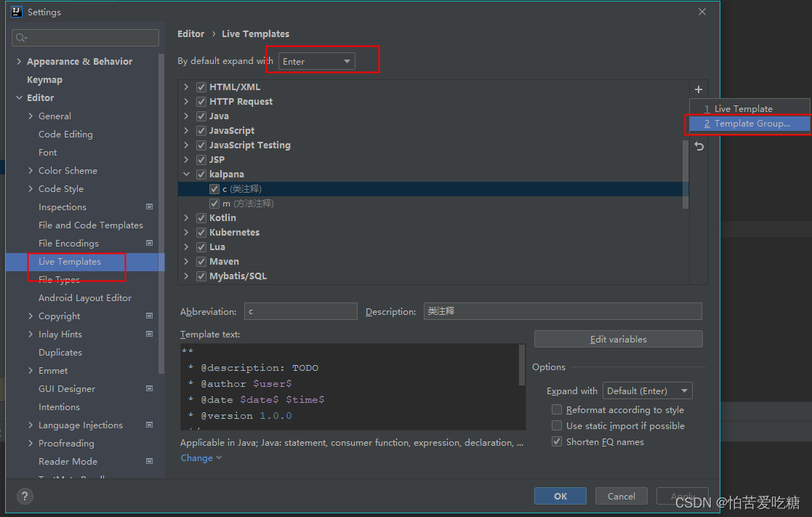
Task: Select the Kubernetes template group row
Action: pos(433,233)
